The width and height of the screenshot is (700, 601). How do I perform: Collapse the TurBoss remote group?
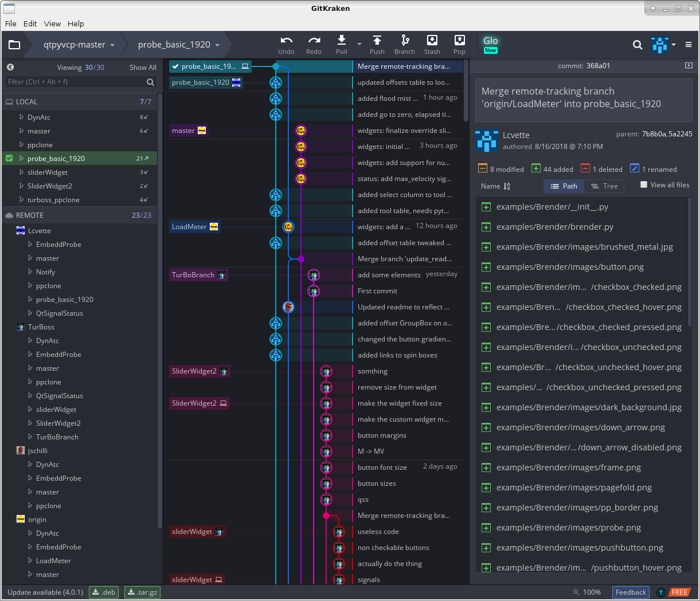[41, 327]
